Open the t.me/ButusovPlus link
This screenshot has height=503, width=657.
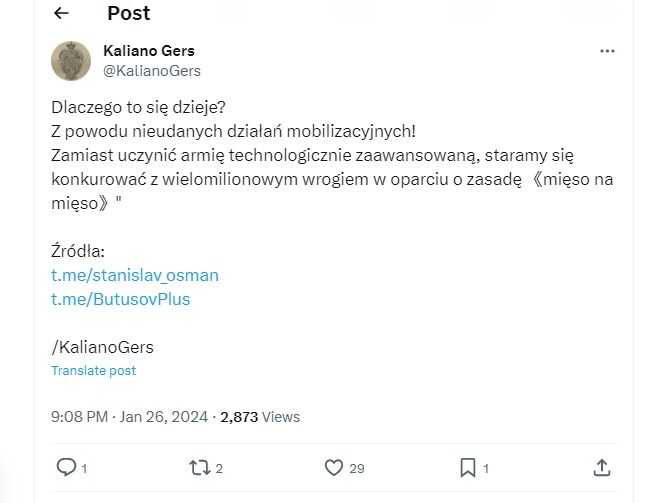pos(120,299)
